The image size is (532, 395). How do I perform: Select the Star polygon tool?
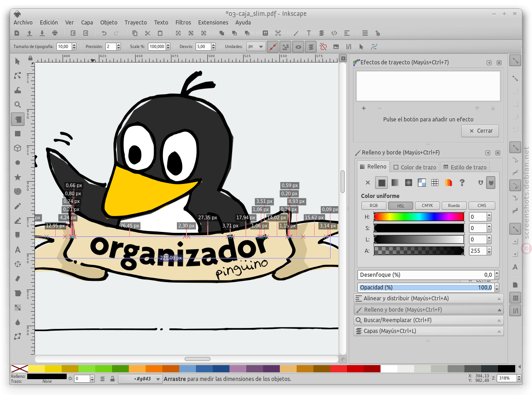tap(18, 177)
